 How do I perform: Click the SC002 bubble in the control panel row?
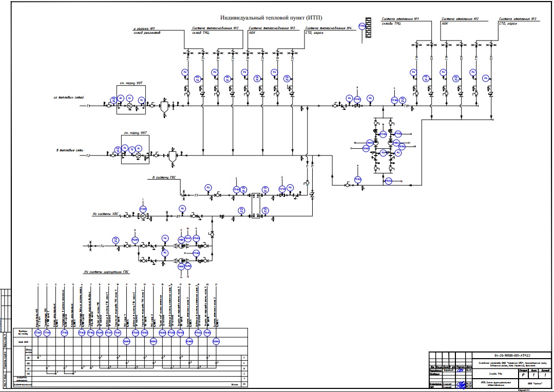click(154, 342)
